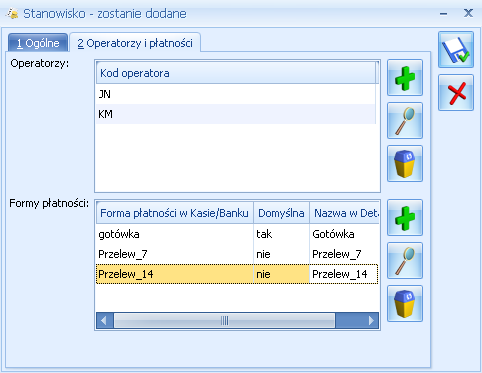Close the Stanowisko window via title bar X

coord(468,13)
